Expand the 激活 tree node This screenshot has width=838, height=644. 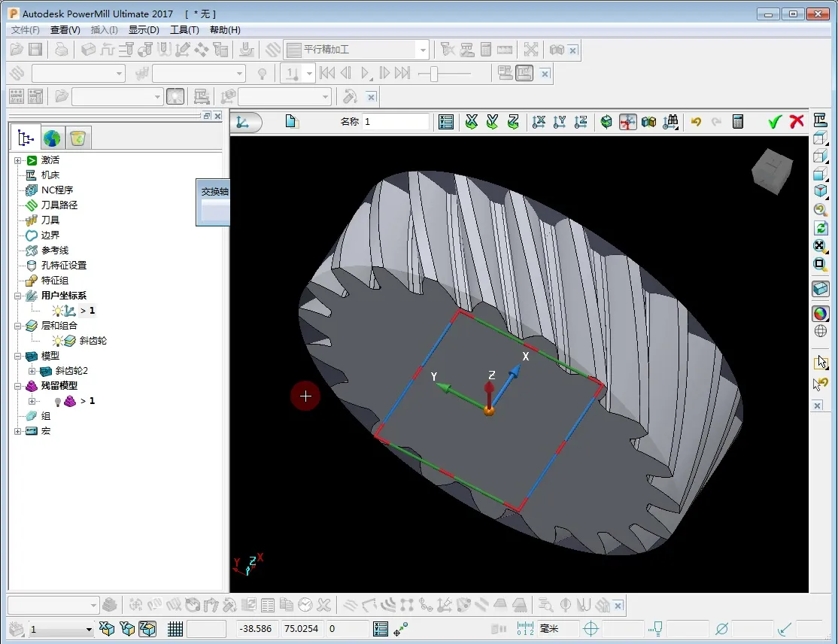tap(18, 160)
